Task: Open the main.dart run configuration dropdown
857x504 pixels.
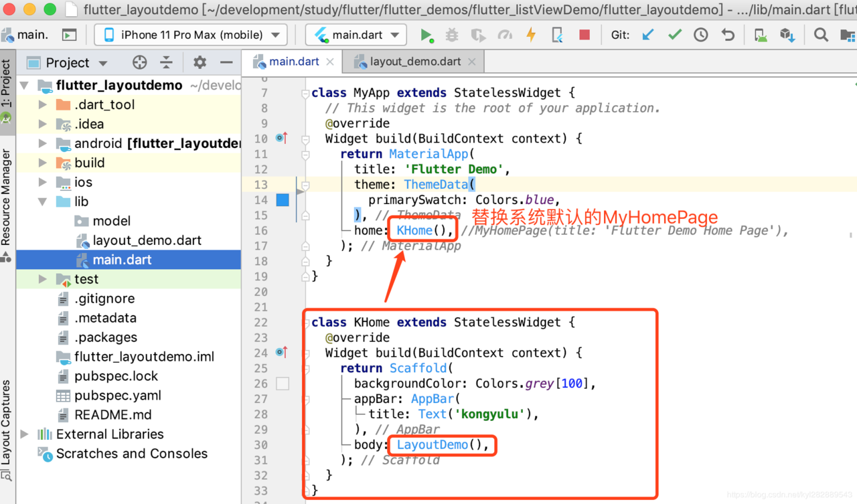Action: click(356, 35)
